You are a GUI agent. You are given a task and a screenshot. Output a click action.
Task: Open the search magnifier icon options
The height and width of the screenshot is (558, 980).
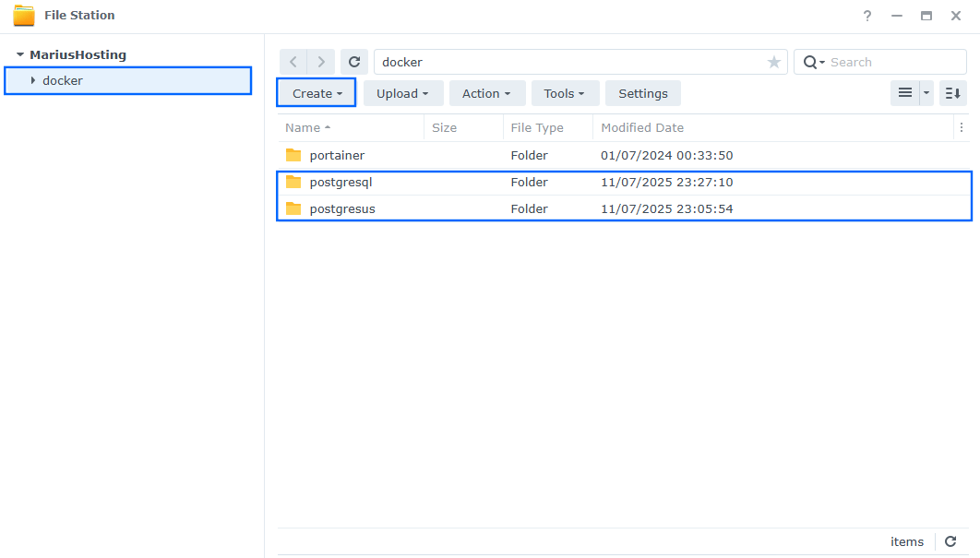810,61
